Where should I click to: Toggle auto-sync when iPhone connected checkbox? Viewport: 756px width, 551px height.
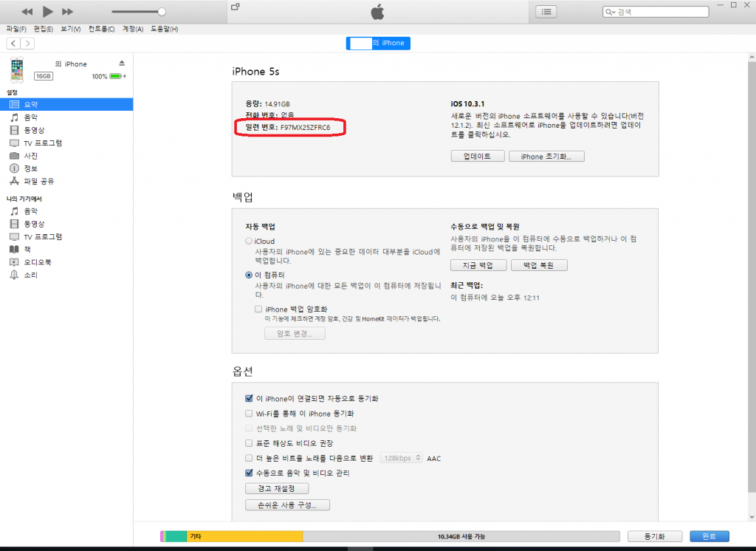click(x=249, y=399)
